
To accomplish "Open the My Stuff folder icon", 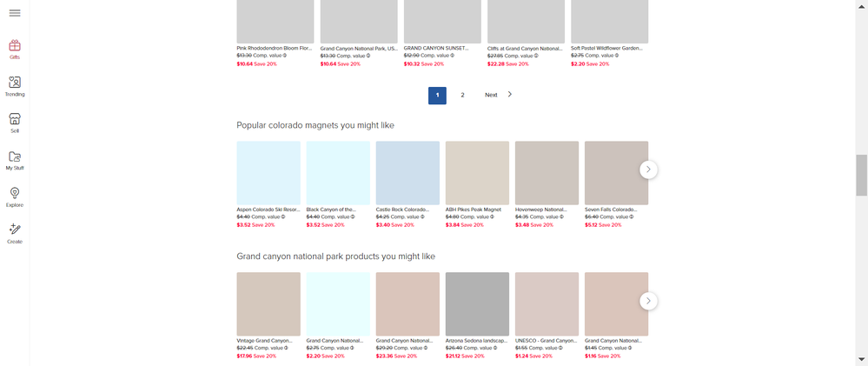I will coord(15,157).
